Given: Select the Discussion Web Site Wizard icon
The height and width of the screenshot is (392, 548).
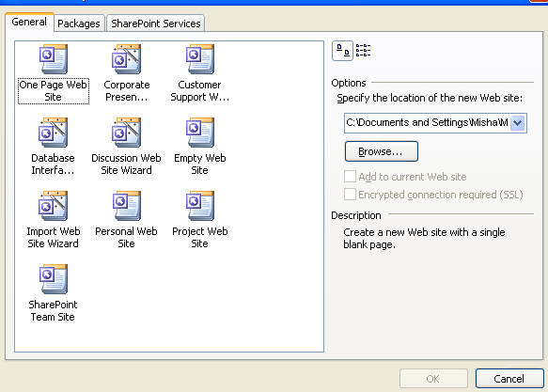Looking at the screenshot, I should [x=127, y=133].
